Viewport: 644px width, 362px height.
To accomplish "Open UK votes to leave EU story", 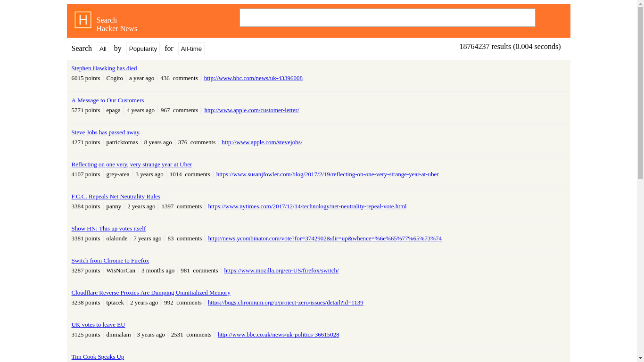I will (99, 325).
